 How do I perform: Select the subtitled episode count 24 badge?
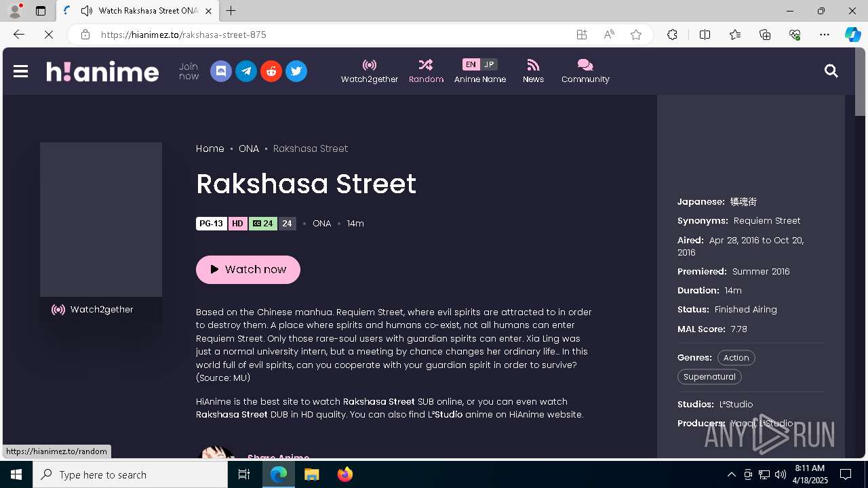click(x=263, y=224)
